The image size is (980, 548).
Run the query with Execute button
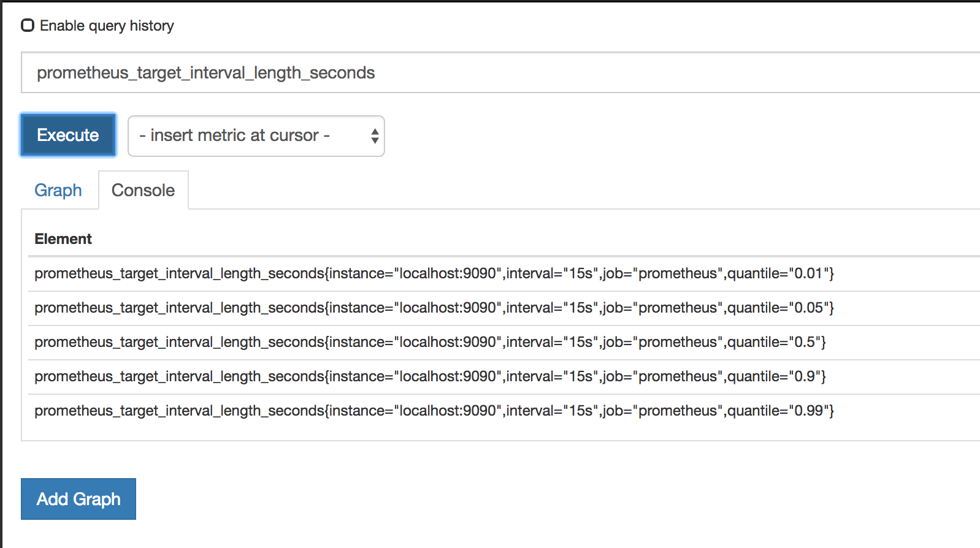pyautogui.click(x=68, y=135)
